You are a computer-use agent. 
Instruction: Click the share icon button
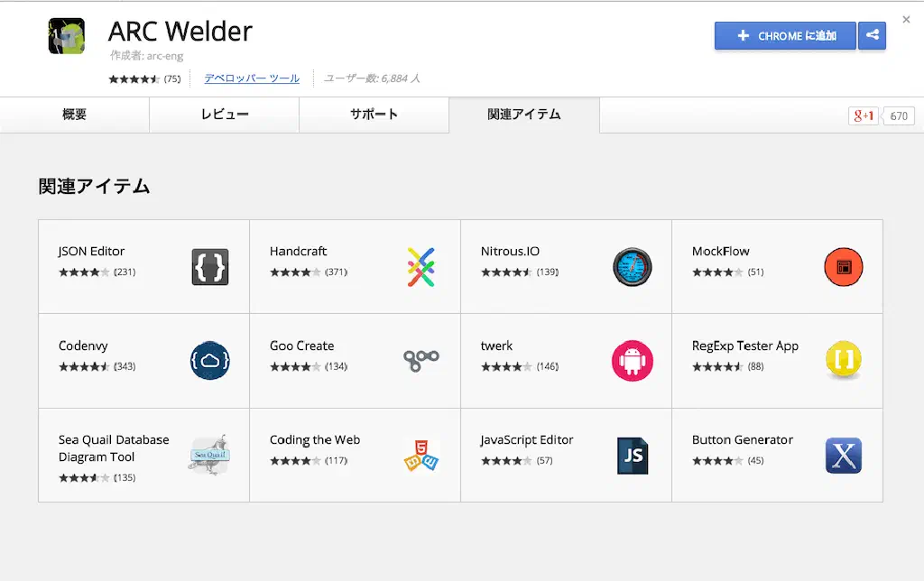click(x=873, y=36)
